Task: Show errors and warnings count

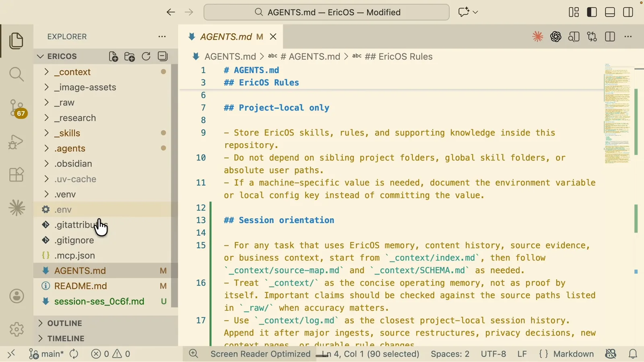Action: coord(111,354)
